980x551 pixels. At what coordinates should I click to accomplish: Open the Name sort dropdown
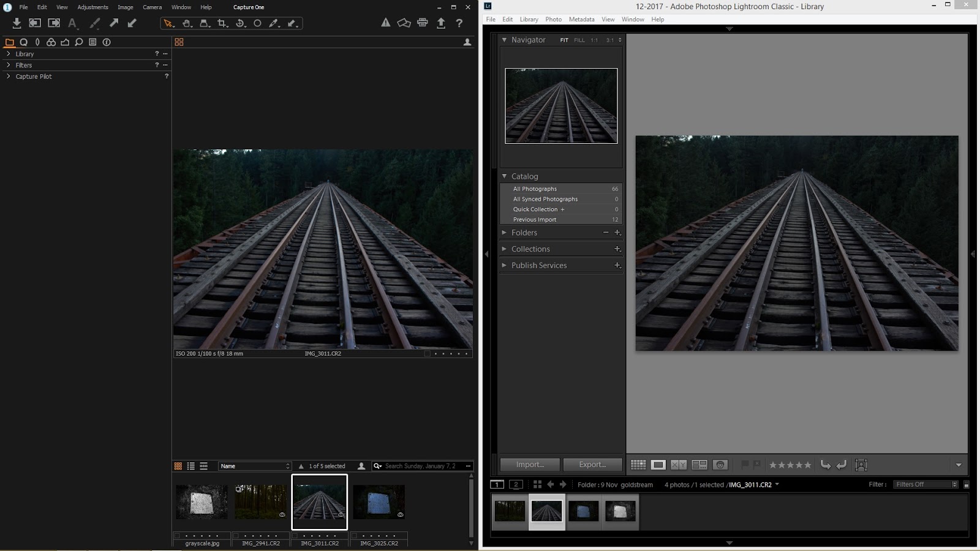(255, 466)
